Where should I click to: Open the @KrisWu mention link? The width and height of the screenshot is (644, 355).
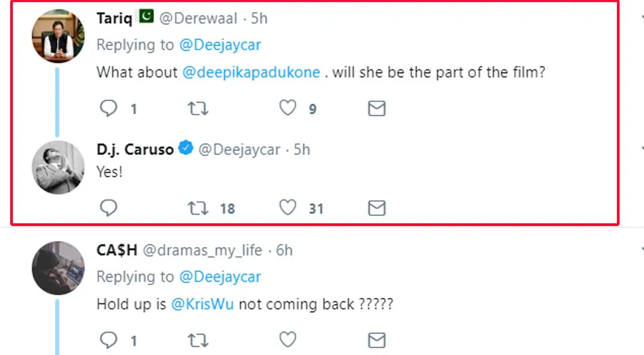[x=202, y=304]
